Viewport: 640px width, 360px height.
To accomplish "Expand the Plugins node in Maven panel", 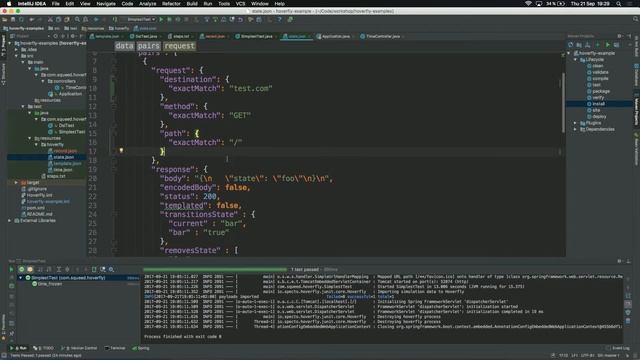I will click(x=576, y=123).
